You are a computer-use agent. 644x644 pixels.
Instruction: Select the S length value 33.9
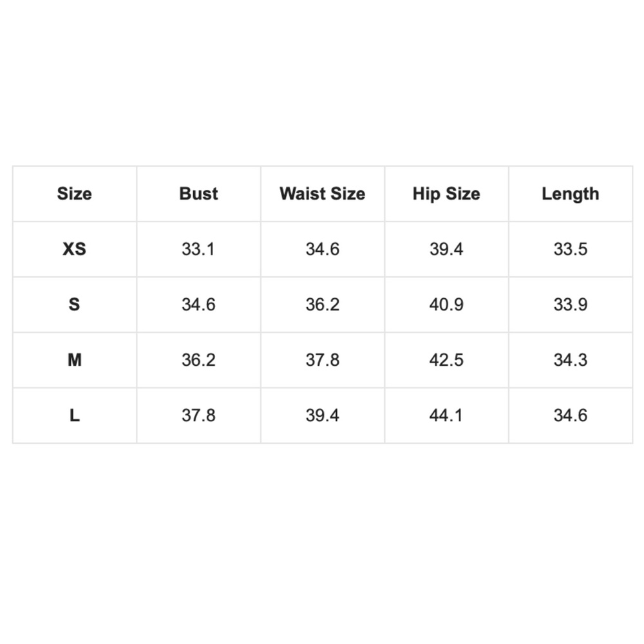coord(571,305)
